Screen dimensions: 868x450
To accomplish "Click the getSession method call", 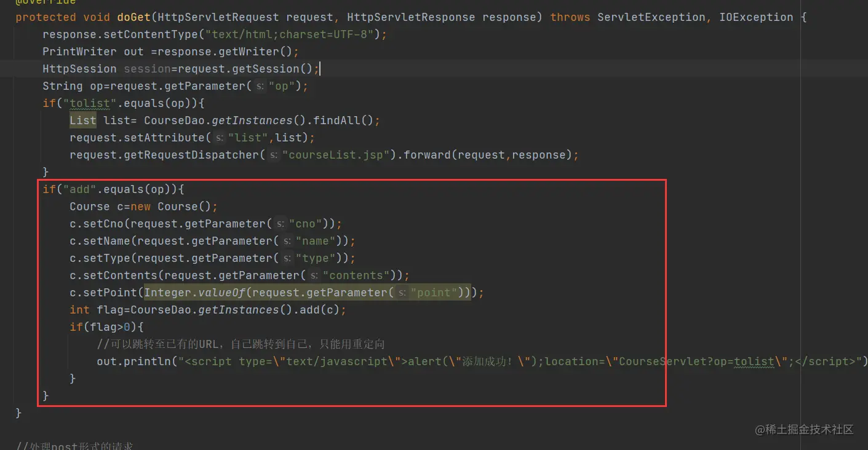I will [x=265, y=69].
